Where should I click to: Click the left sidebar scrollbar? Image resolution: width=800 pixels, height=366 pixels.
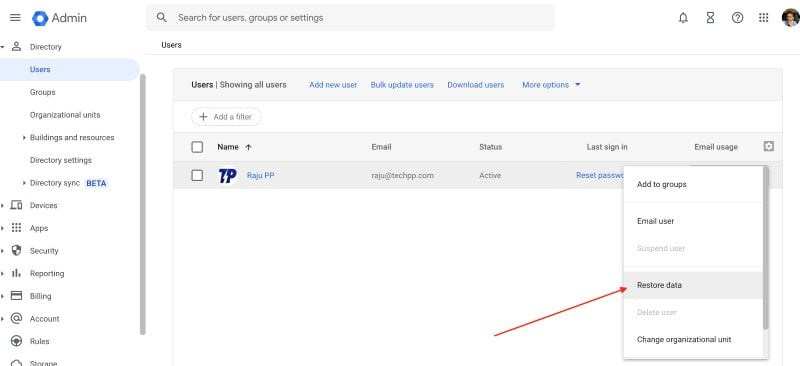[x=143, y=204]
